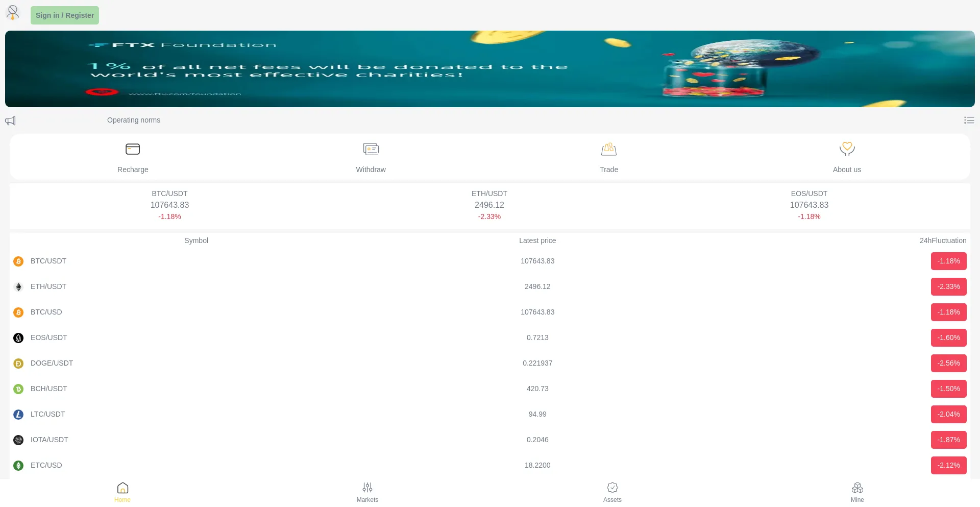Click the Litecoin icon

coord(18,415)
